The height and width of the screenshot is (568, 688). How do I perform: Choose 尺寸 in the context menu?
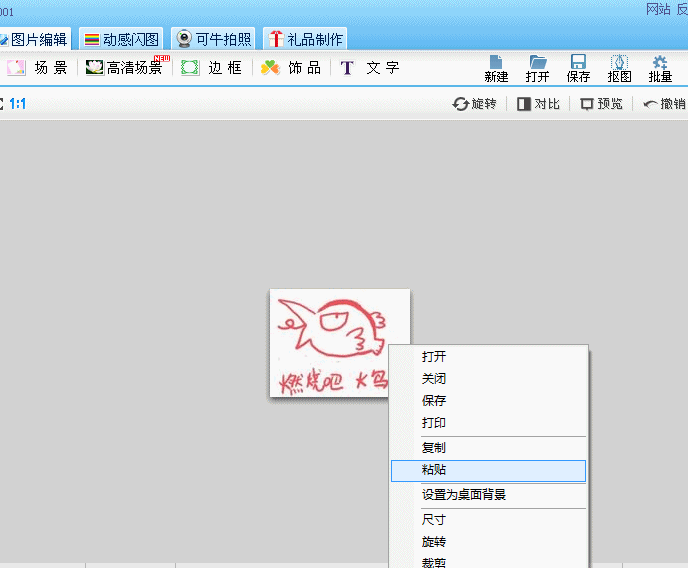[488, 520]
